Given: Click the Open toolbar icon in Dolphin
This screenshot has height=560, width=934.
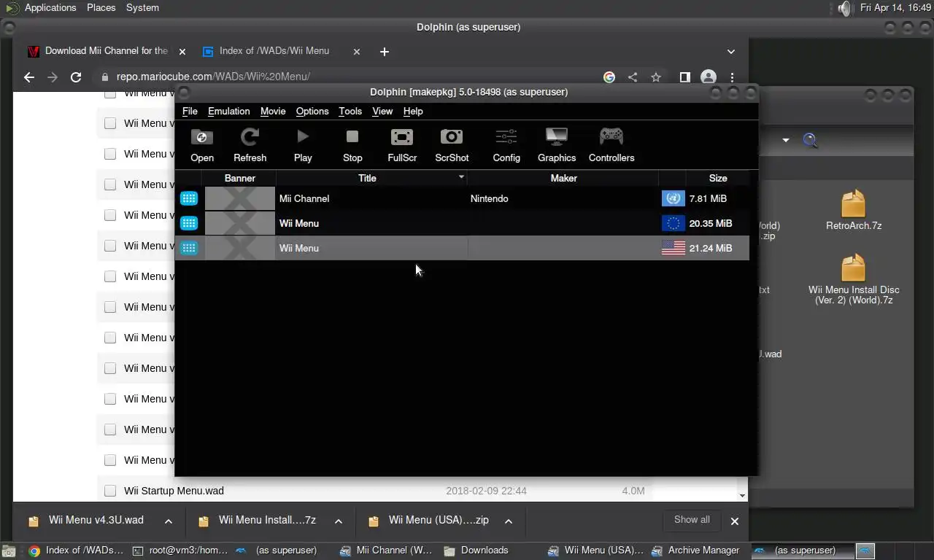Looking at the screenshot, I should pyautogui.click(x=202, y=145).
